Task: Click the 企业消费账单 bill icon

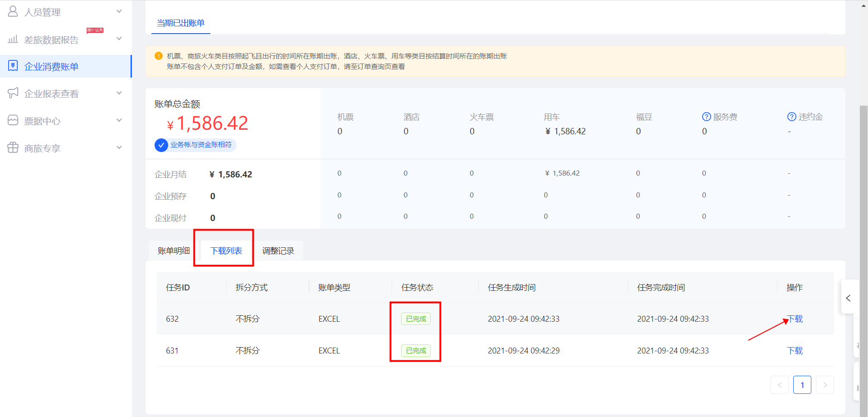Action: click(13, 66)
